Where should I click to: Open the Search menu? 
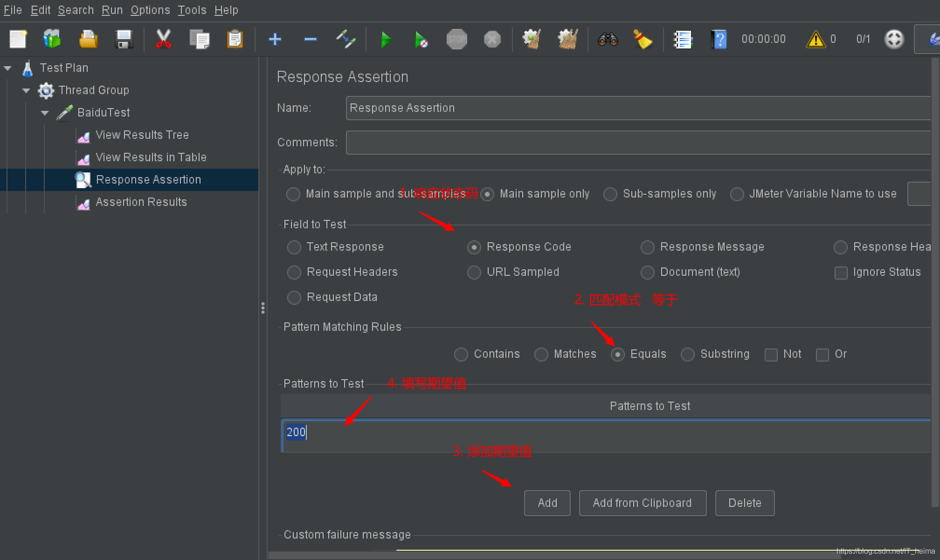click(x=76, y=10)
